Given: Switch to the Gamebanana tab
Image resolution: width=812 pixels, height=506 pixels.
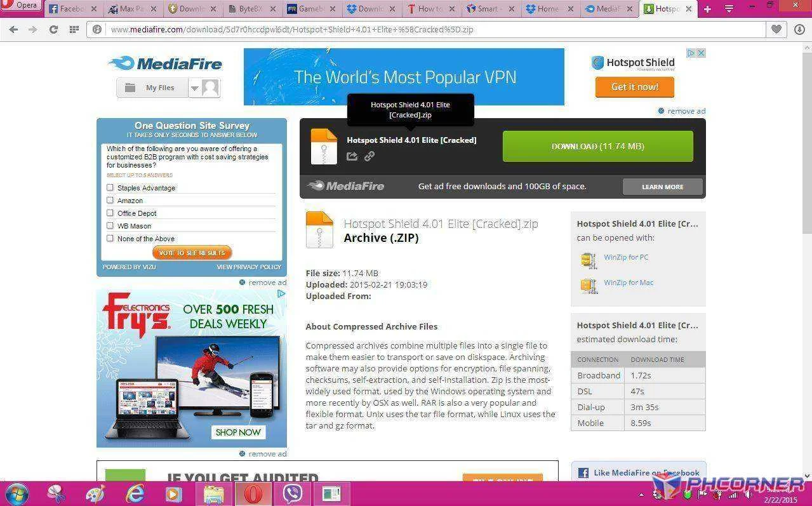Looking at the screenshot, I should click(312, 9).
